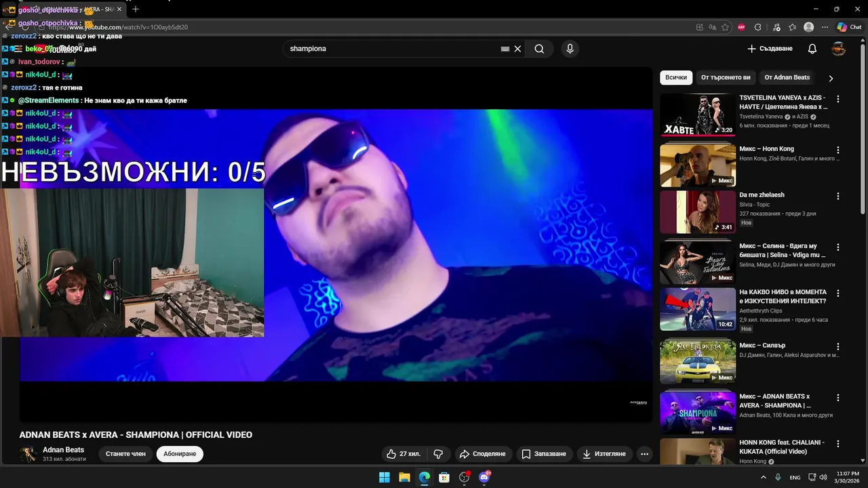The image size is (868, 488).
Task: Open the browser settings and more menu
Action: point(825,27)
